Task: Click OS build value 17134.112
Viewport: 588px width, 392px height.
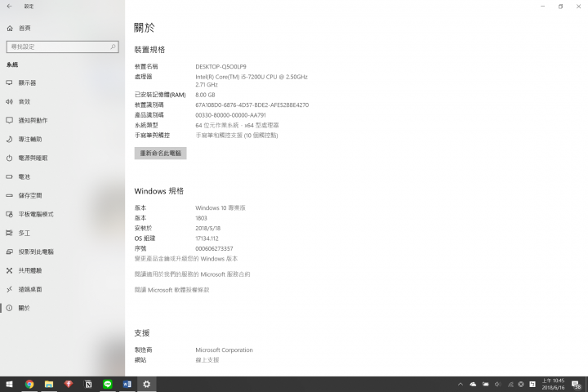Action: pos(207,238)
